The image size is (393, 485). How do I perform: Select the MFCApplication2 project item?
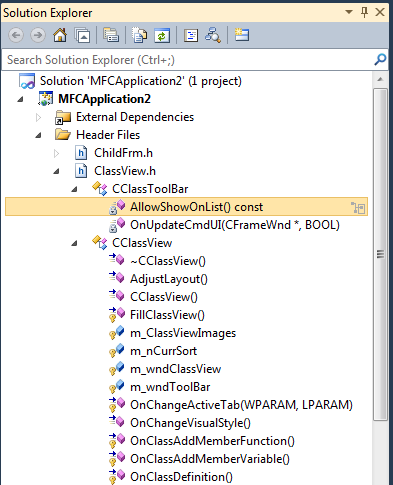[104, 99]
